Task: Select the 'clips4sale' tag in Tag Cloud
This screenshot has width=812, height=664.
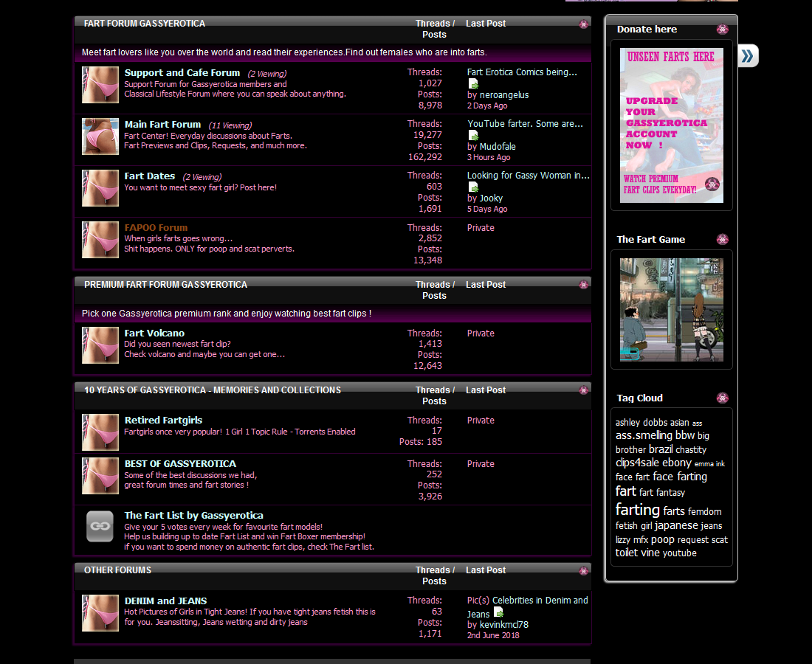Action: [x=637, y=463]
